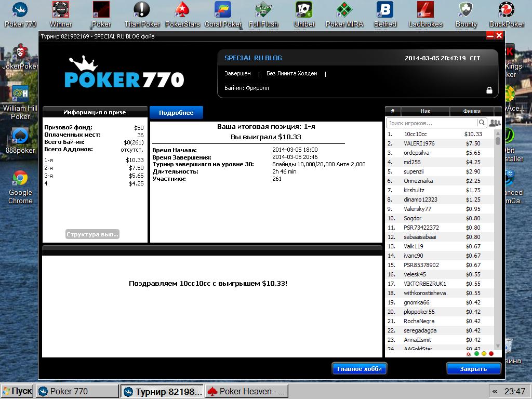Select player row withkorostisheva
This screenshot has height=399, width=532.
point(440,293)
